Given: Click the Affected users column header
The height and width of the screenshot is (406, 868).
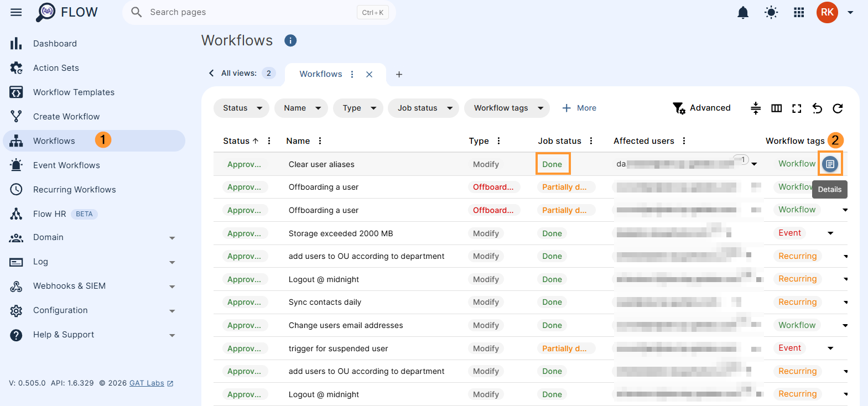Looking at the screenshot, I should 643,141.
